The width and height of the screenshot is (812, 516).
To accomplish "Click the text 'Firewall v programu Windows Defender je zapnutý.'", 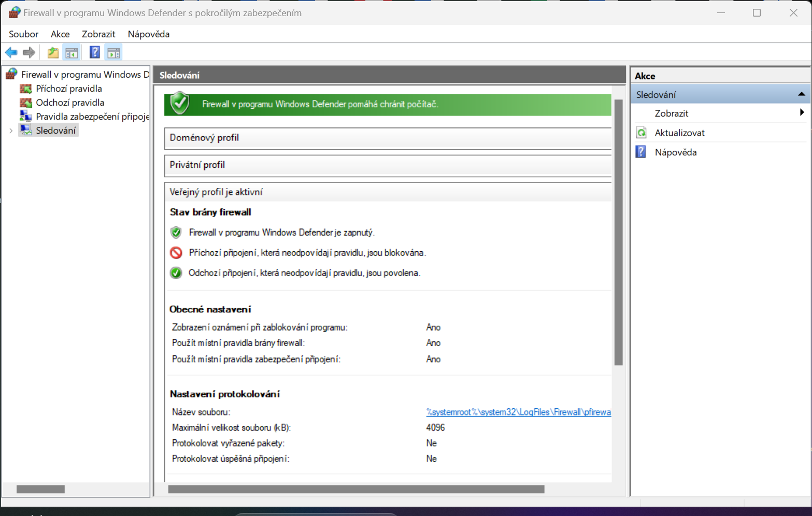I will pyautogui.click(x=282, y=233).
